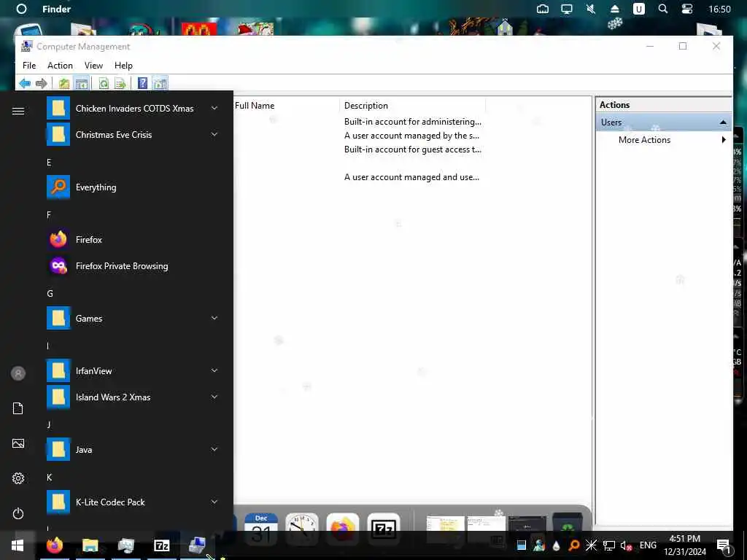Image resolution: width=747 pixels, height=560 pixels.
Task: Click the letter K section header
Action: pyautogui.click(x=49, y=477)
